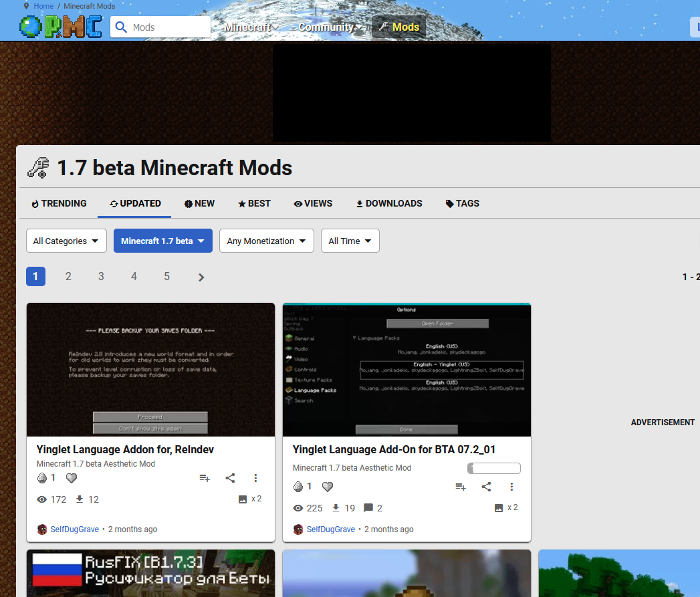Open more options for ReIndev addon
The width and height of the screenshot is (700, 597).
(x=256, y=478)
